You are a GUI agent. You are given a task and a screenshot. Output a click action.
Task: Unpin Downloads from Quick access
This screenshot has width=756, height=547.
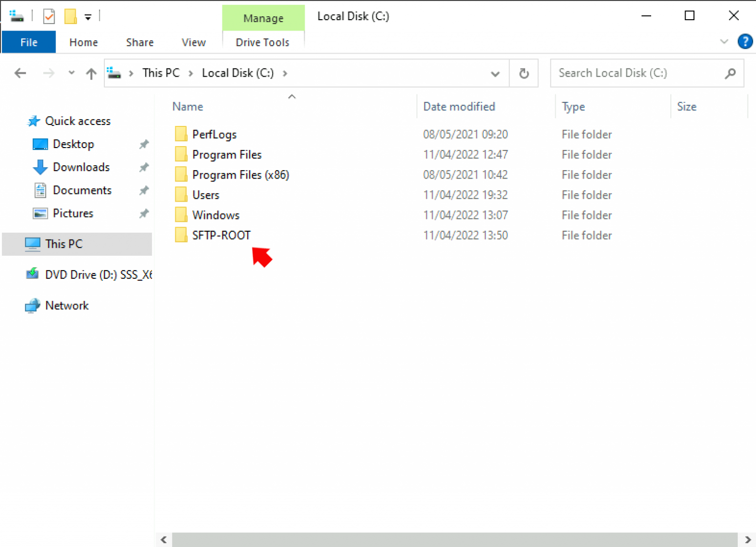143,167
